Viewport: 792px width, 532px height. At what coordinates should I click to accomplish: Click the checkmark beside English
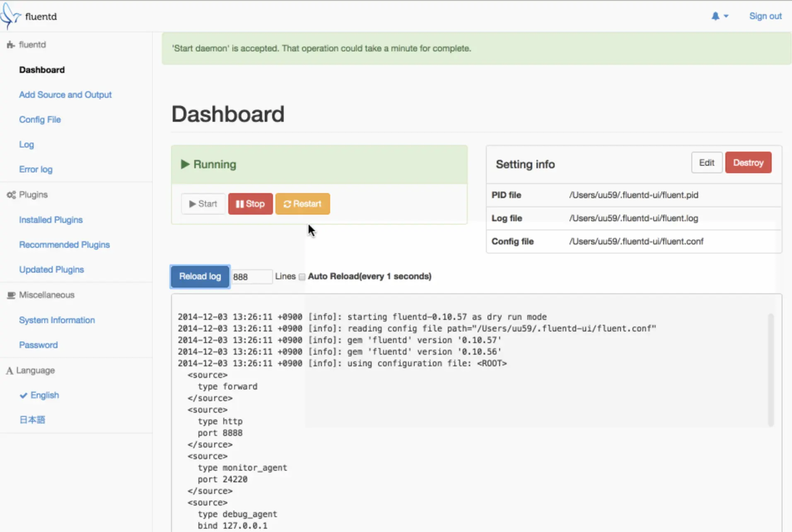[24, 395]
